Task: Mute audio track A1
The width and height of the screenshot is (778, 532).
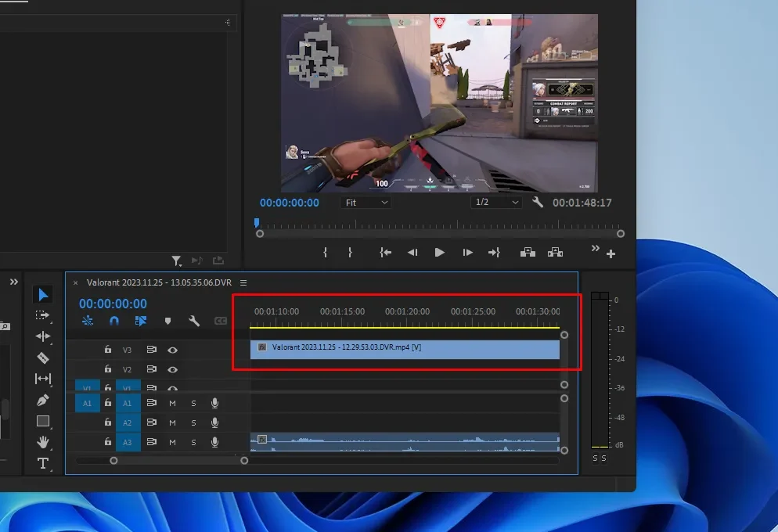Action: pos(172,404)
